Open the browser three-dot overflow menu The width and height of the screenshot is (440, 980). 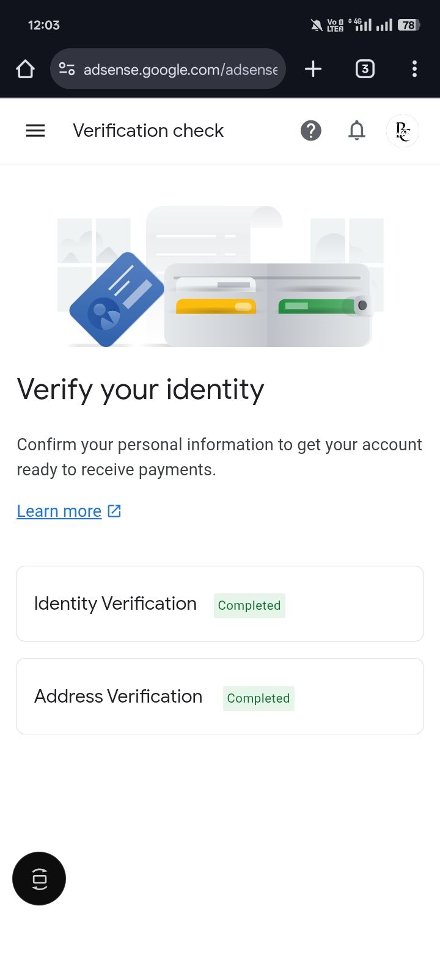(x=414, y=69)
